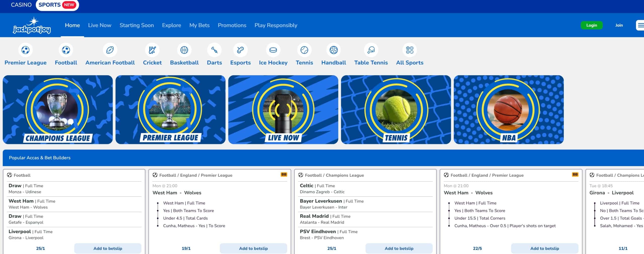Screen dimensions: 644x254
Task: Open the Live Now menu item
Action: 100,25
